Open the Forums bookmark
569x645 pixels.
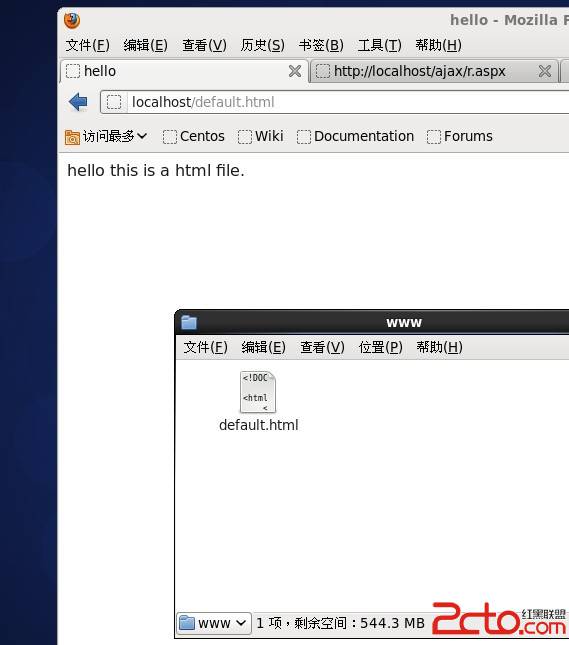[460, 137]
